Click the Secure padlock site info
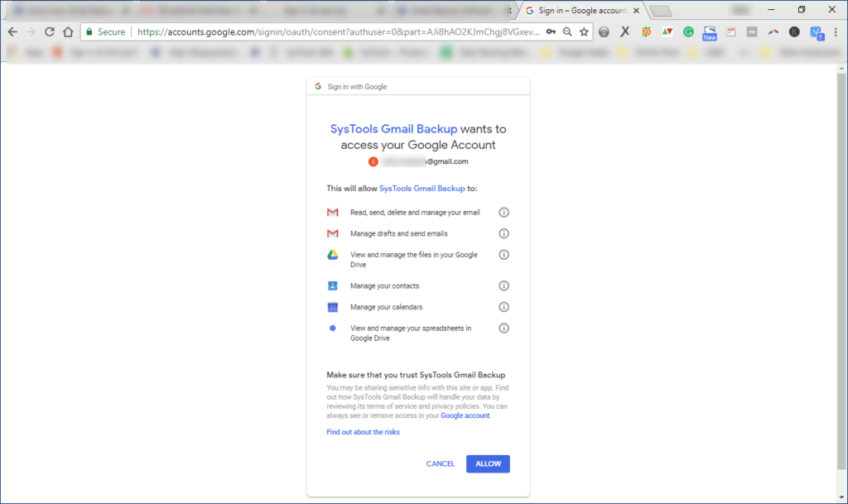The height and width of the screenshot is (504, 848). (104, 31)
